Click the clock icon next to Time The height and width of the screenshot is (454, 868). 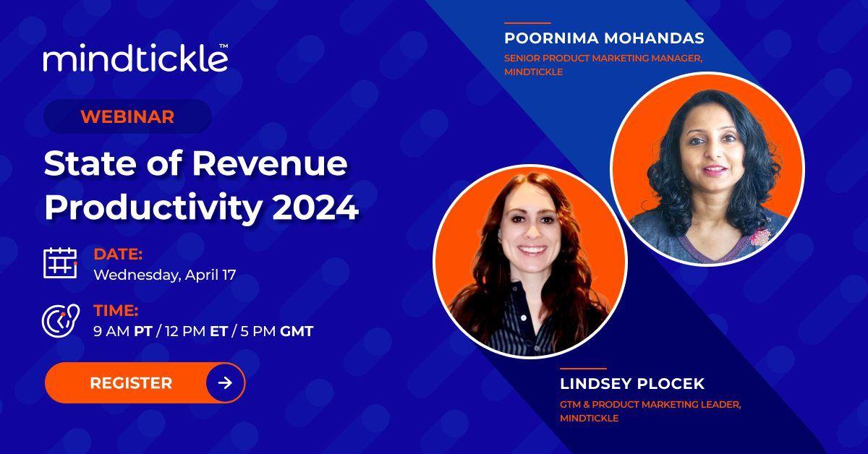coord(60,320)
